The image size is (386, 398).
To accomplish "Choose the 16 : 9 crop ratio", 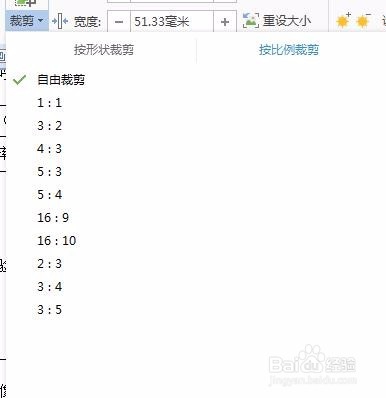I will 53,218.
